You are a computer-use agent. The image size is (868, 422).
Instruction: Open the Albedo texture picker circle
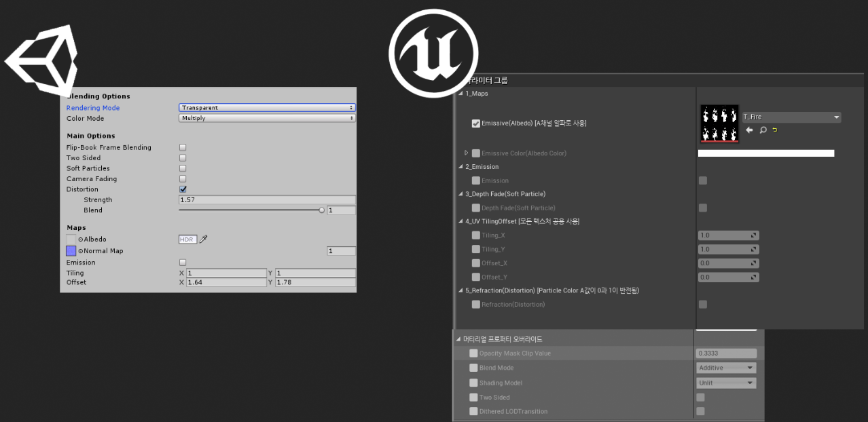click(81, 239)
